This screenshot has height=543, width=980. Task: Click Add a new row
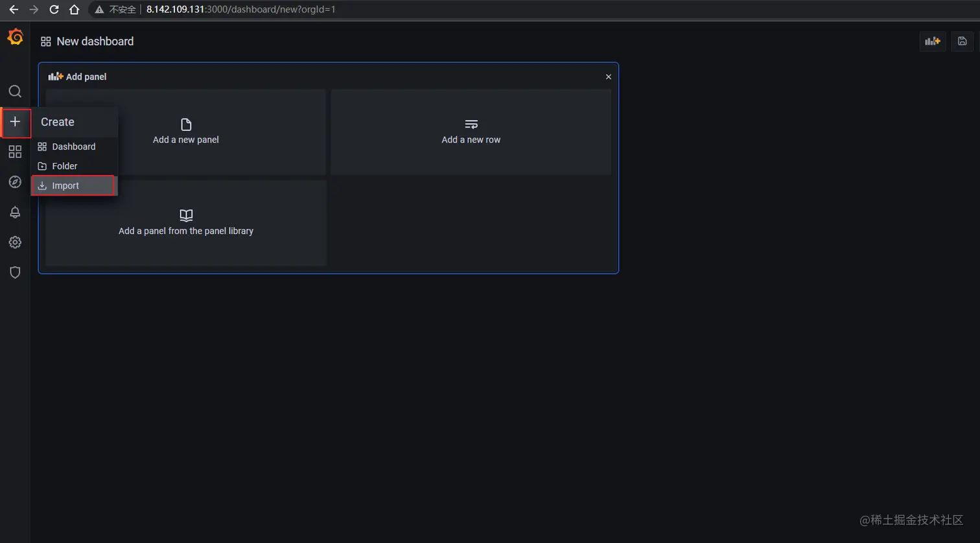tap(471, 132)
